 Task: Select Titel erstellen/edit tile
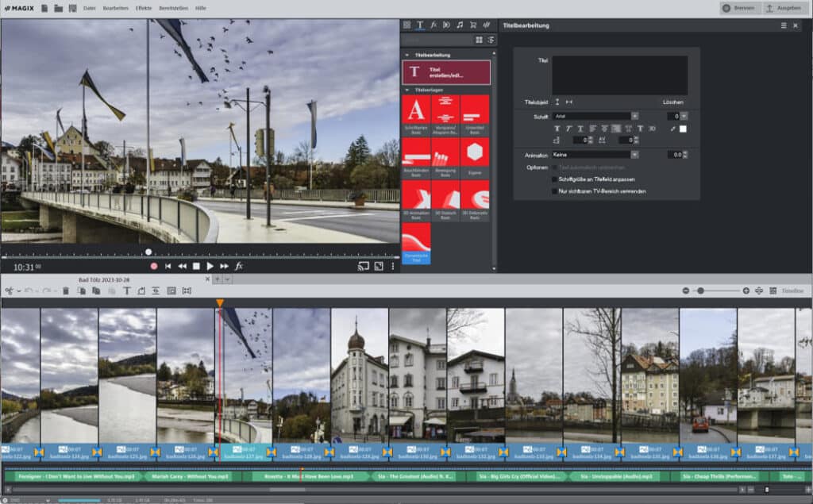point(446,72)
